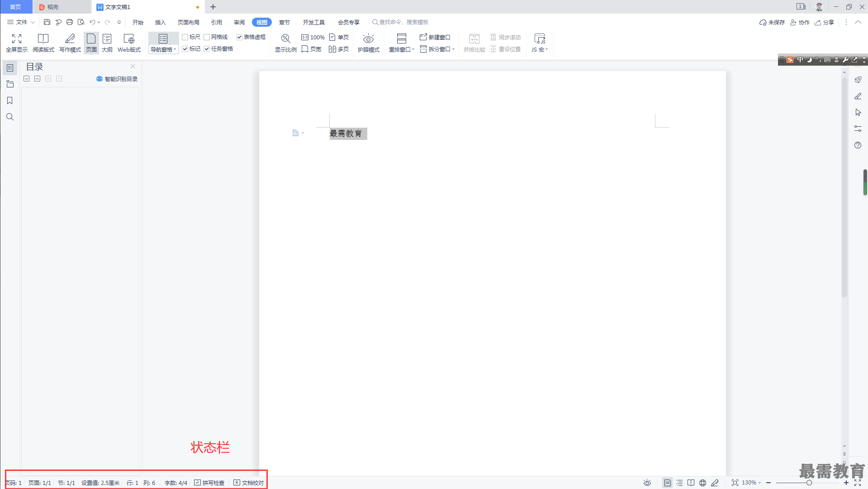The width and height of the screenshot is (868, 489).
Task: Close the 目录 outline panel
Action: click(133, 66)
